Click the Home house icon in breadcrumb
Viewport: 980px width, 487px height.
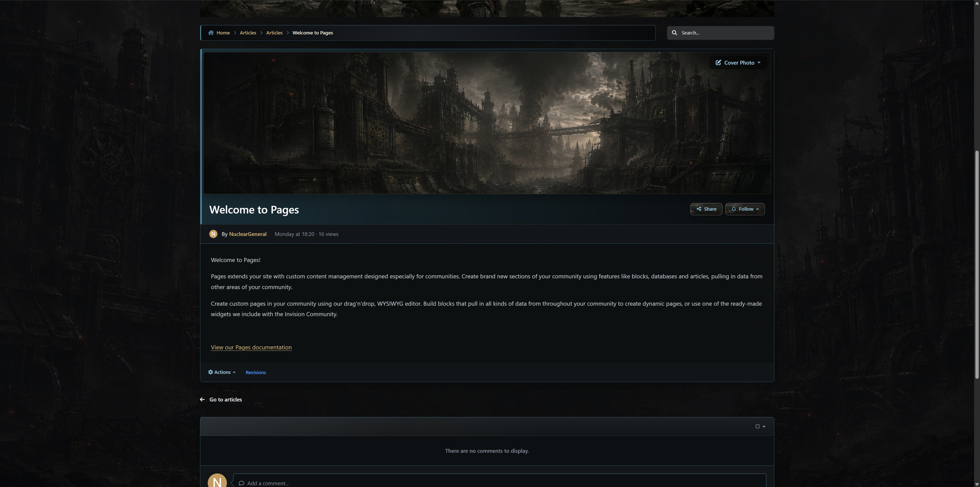click(x=211, y=33)
